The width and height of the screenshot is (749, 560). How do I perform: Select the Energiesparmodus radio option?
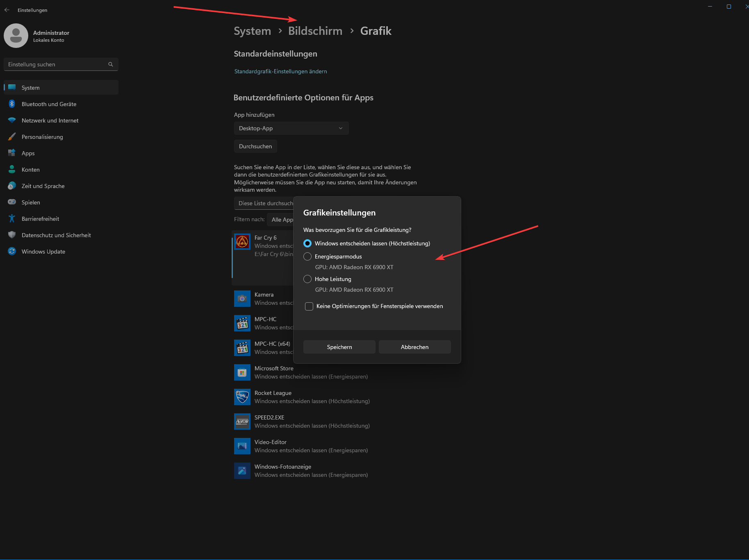point(307,256)
